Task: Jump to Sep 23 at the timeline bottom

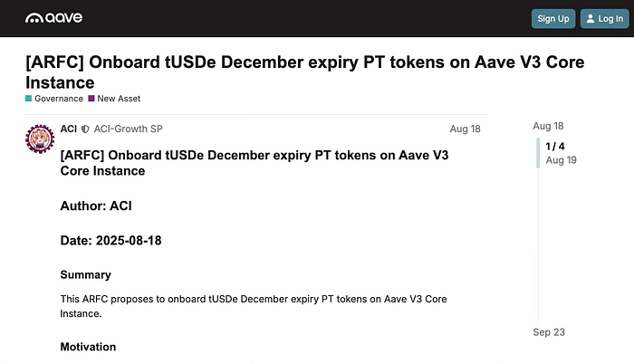Action: (x=549, y=332)
